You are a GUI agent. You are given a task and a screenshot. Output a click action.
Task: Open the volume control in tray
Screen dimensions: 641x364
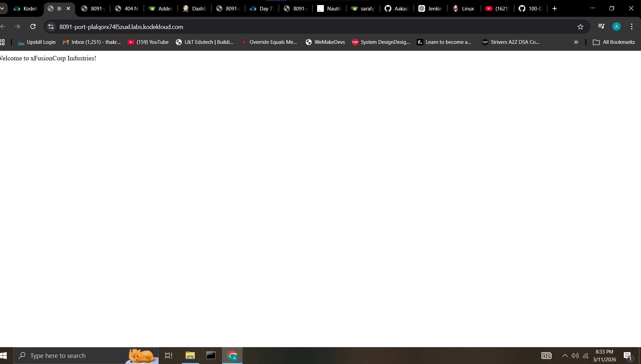click(575, 356)
